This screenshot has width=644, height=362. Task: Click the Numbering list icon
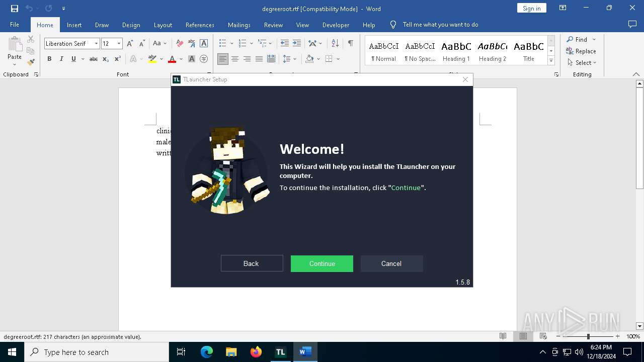pyautogui.click(x=243, y=43)
